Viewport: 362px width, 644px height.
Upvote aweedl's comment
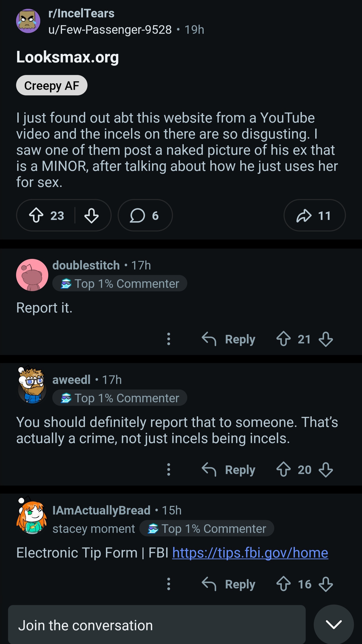pyautogui.click(x=284, y=469)
